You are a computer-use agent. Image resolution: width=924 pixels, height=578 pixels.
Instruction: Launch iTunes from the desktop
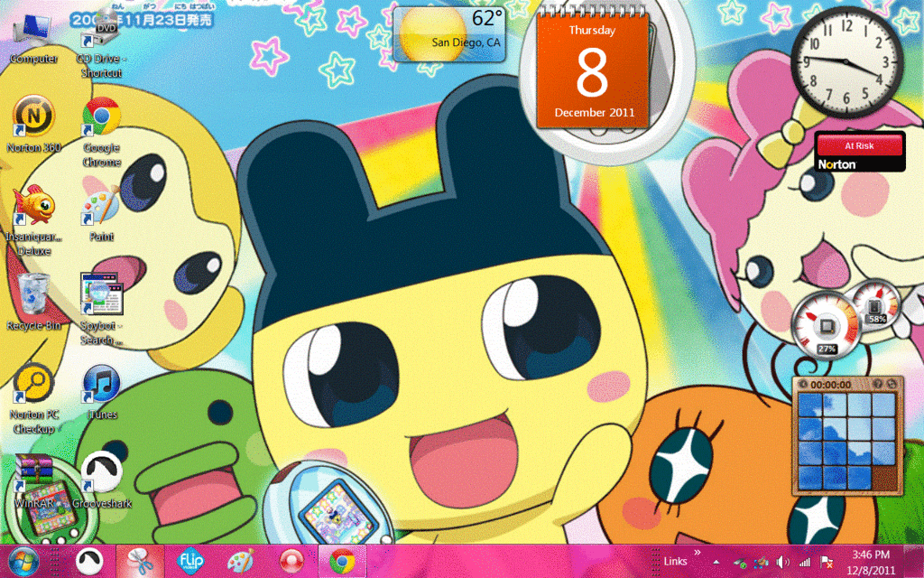pos(101,392)
